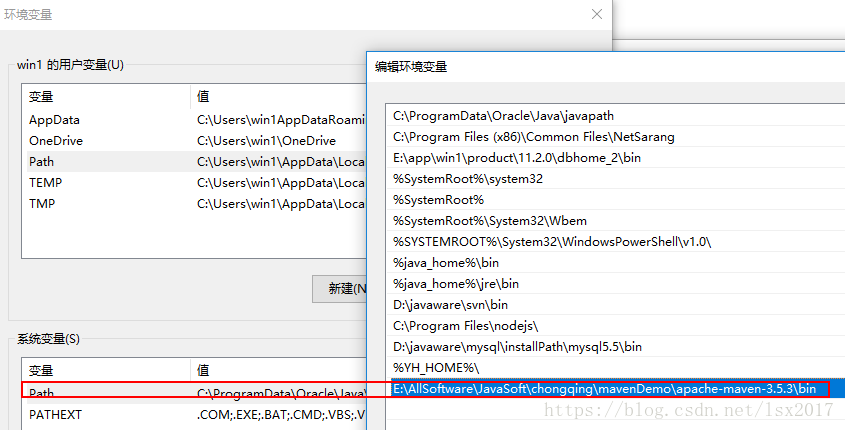
Task: Select the mysql5.5\bin path entry
Action: point(615,347)
